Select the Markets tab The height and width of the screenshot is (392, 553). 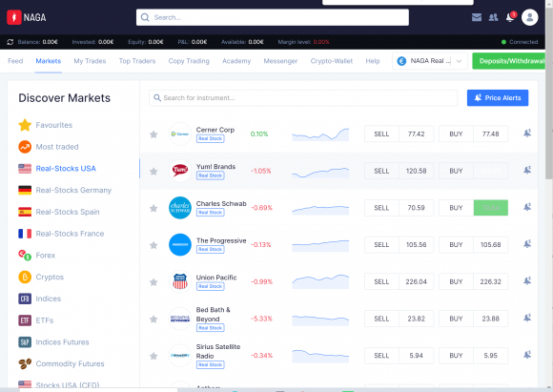pyautogui.click(x=49, y=61)
